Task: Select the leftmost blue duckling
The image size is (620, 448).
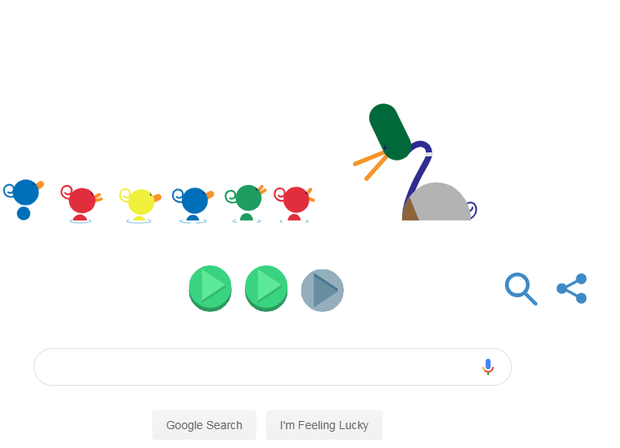Action: 24,199
